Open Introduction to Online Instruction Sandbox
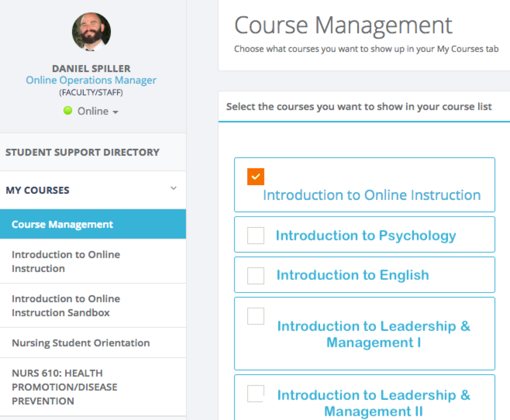 pos(66,306)
